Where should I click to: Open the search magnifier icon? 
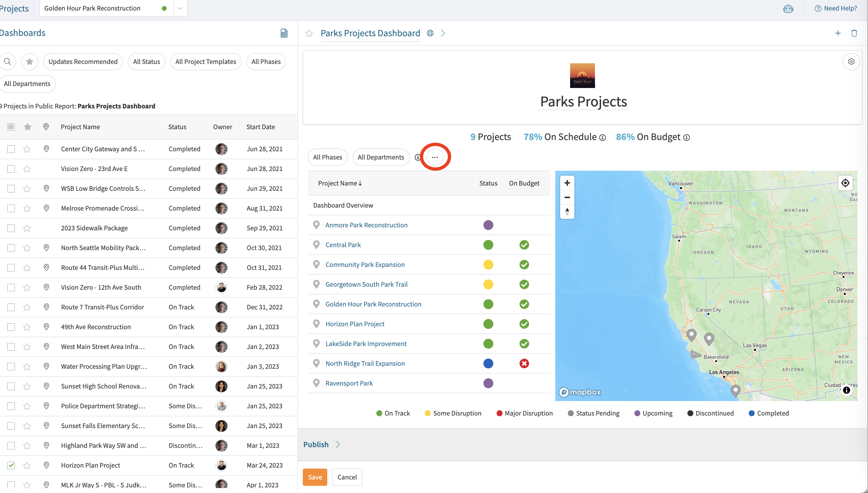(8, 61)
